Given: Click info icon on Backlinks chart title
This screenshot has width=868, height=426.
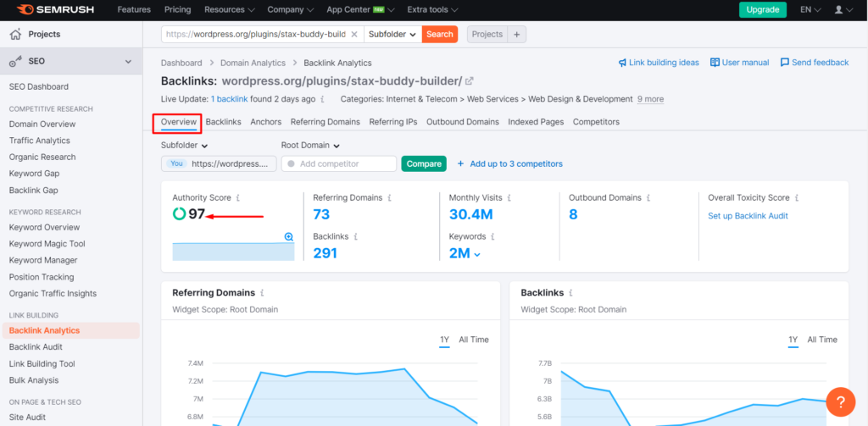Looking at the screenshot, I should (x=570, y=293).
